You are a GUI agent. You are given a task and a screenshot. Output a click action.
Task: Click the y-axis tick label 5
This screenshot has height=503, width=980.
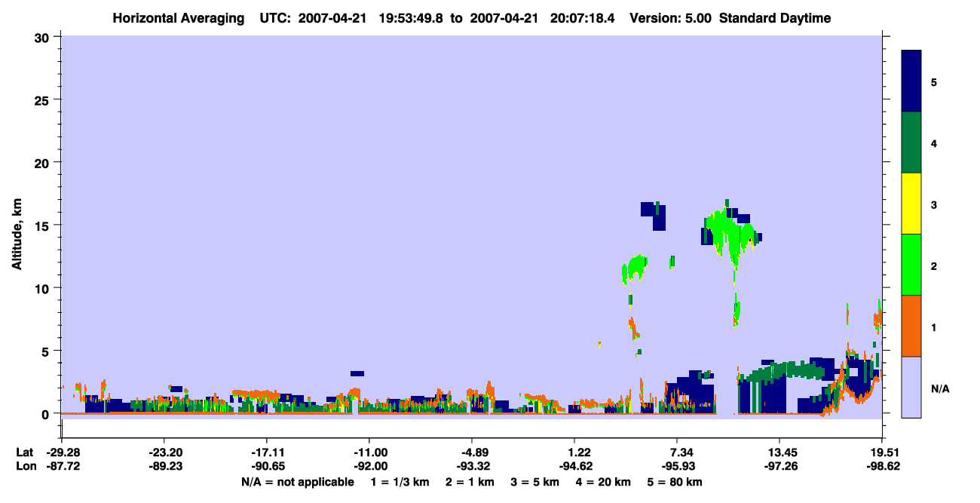tap(47, 351)
